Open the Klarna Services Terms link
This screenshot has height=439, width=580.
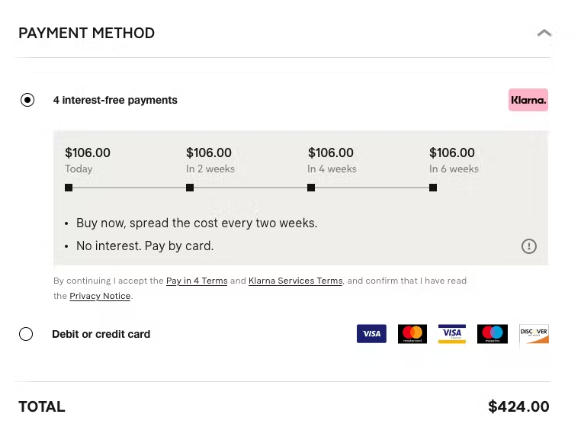pos(295,281)
